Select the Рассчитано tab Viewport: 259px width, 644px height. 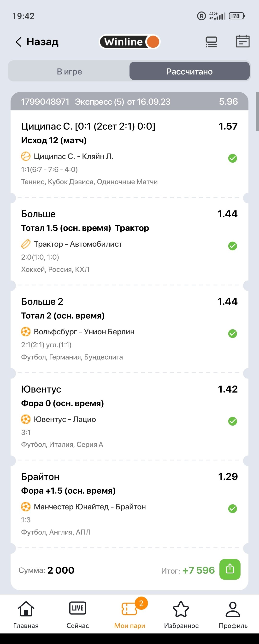pyautogui.click(x=189, y=72)
